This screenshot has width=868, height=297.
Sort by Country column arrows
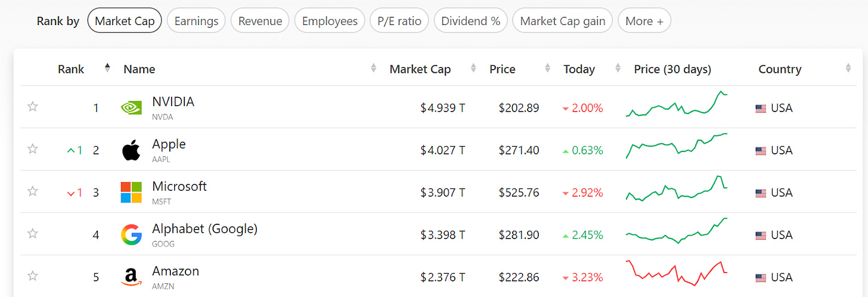point(848,68)
